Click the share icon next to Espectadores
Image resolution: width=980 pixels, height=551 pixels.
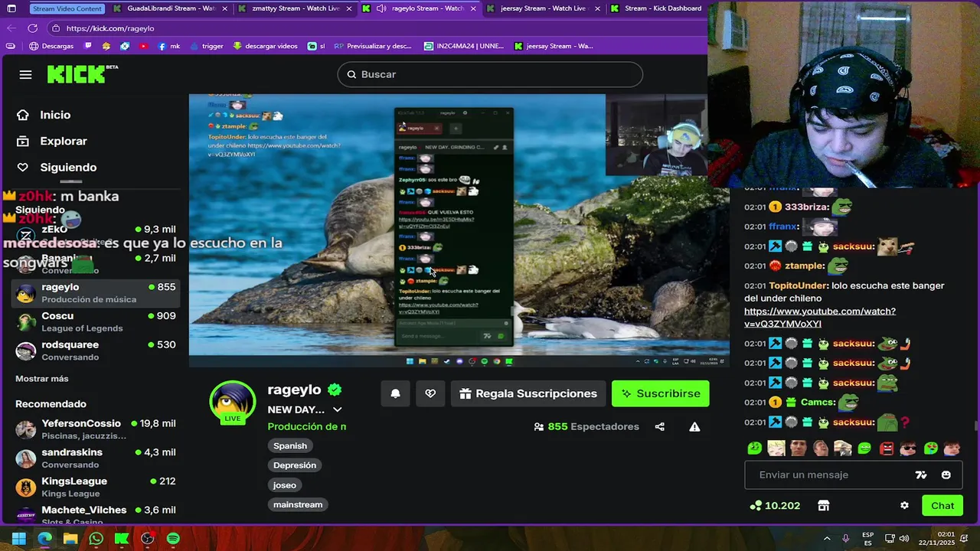point(660,426)
